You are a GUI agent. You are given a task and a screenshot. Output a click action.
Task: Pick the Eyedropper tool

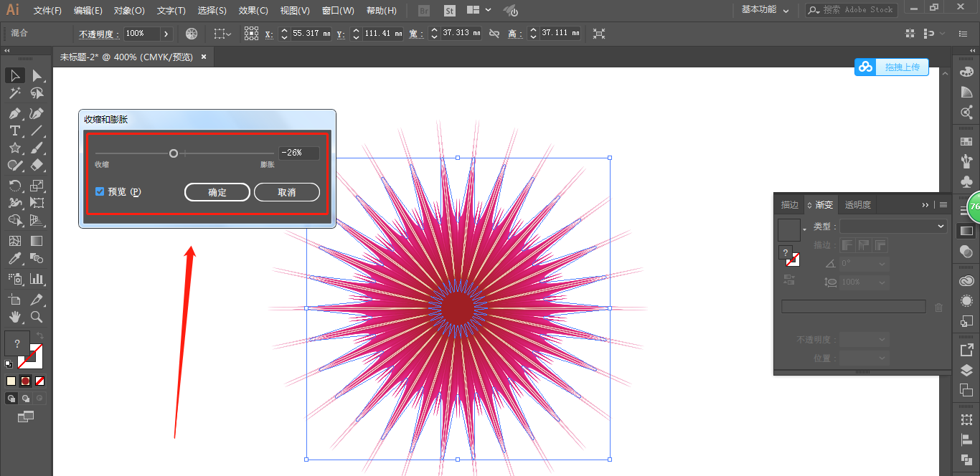[14, 258]
